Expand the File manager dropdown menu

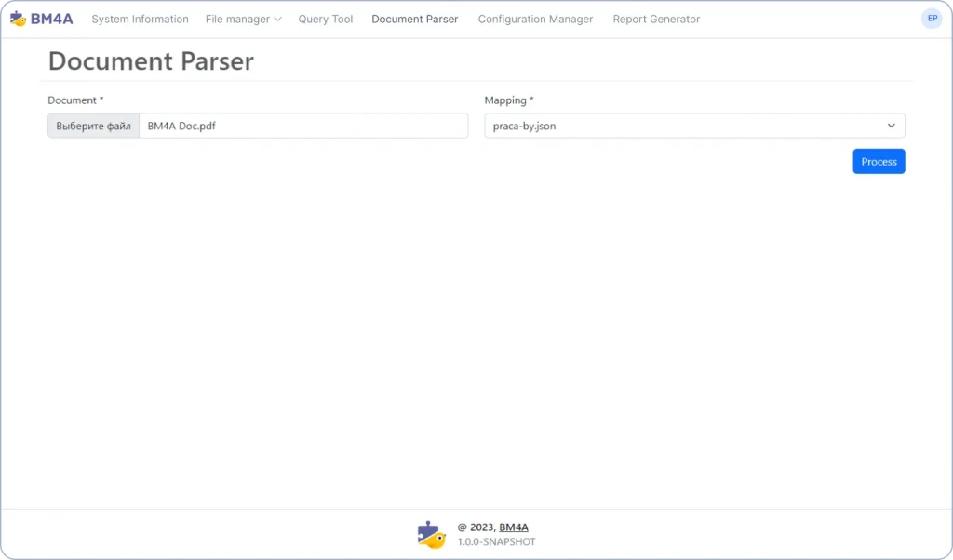click(x=243, y=19)
